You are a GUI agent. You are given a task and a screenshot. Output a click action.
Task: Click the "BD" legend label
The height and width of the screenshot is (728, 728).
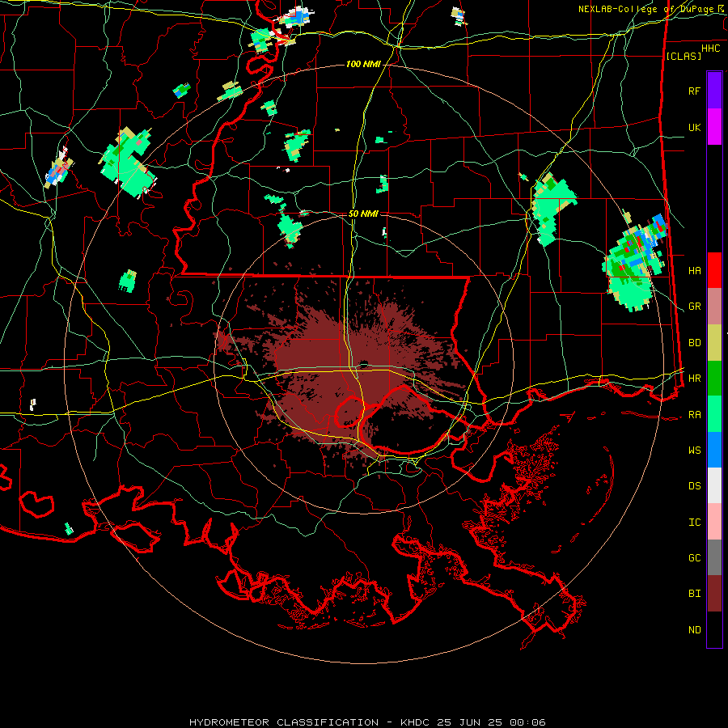click(694, 343)
